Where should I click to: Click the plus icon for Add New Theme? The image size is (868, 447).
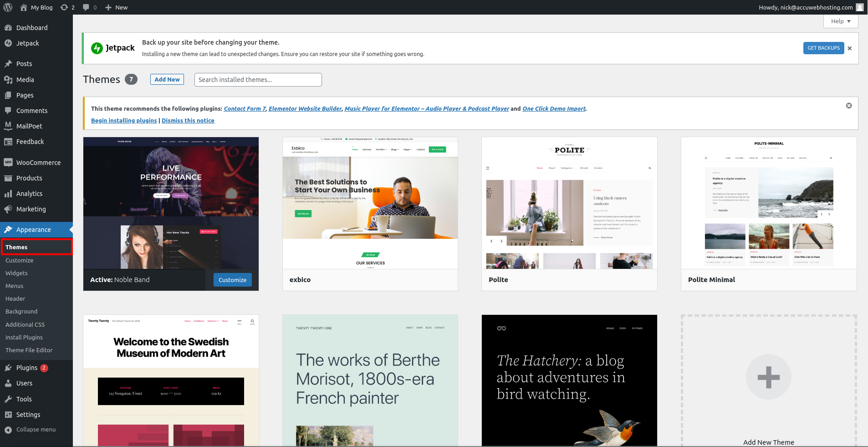769,377
